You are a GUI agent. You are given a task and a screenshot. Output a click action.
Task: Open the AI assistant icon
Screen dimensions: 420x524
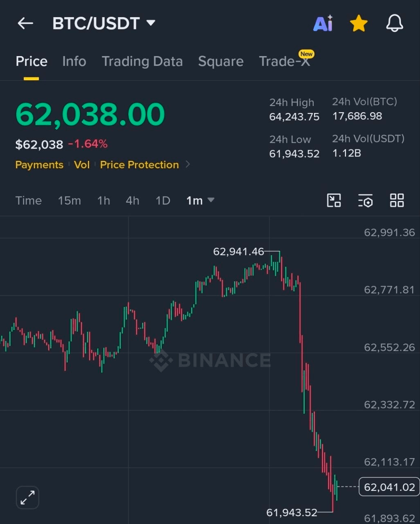click(323, 23)
